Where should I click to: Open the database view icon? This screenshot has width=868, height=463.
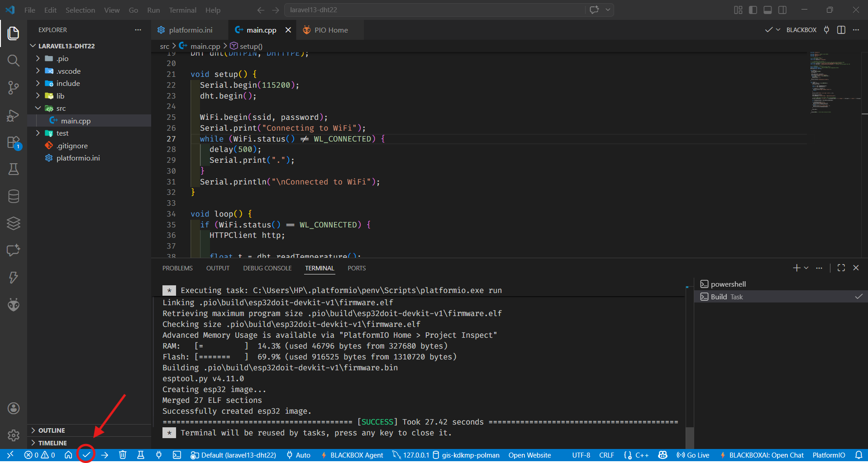(14, 196)
